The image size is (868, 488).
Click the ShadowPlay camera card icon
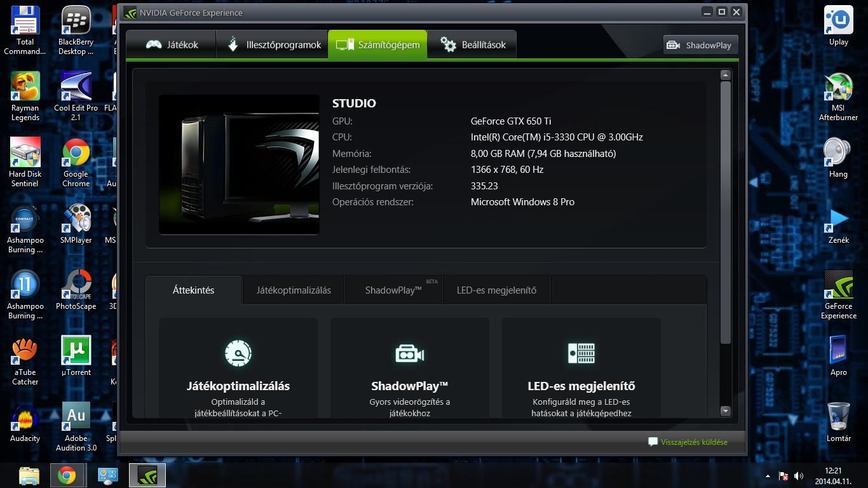tap(410, 353)
